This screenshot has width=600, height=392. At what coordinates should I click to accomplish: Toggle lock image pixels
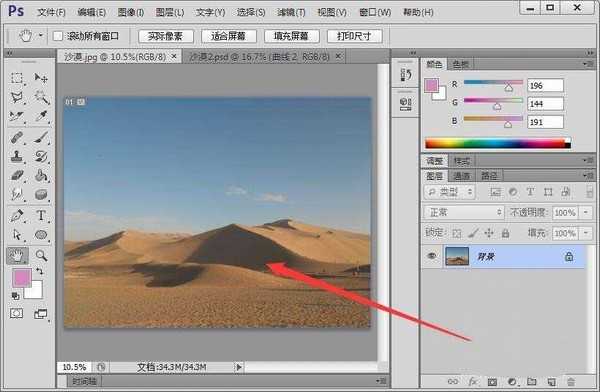coord(473,233)
